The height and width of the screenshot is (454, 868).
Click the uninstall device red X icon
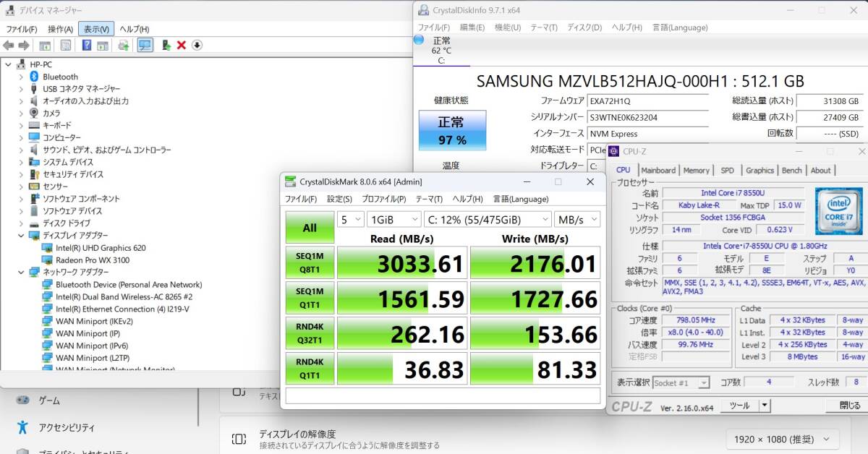coord(181,45)
